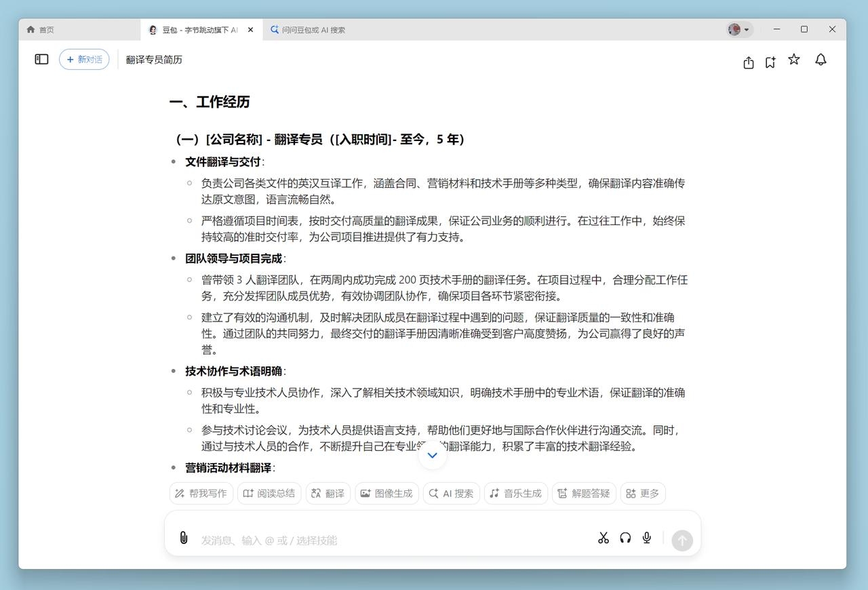This screenshot has width=868, height=590.
Task: Toggle the sidebar panel icon
Action: point(41,60)
